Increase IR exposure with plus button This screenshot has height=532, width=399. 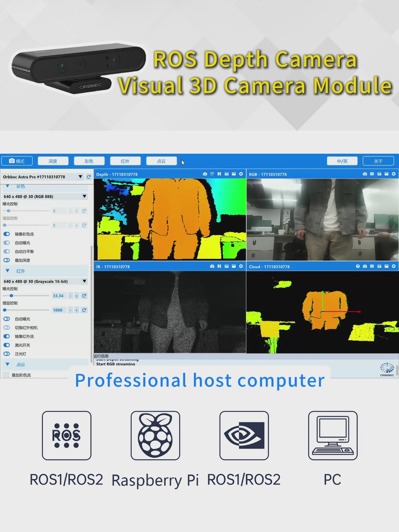pyautogui.click(x=76, y=296)
